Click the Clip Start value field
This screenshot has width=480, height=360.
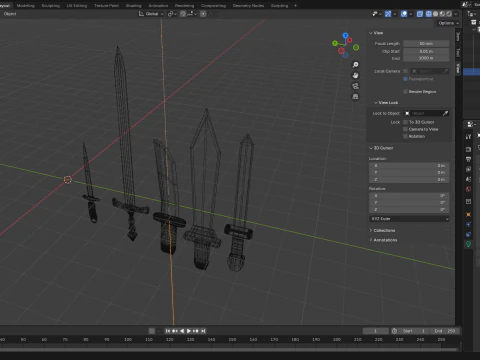(x=426, y=51)
